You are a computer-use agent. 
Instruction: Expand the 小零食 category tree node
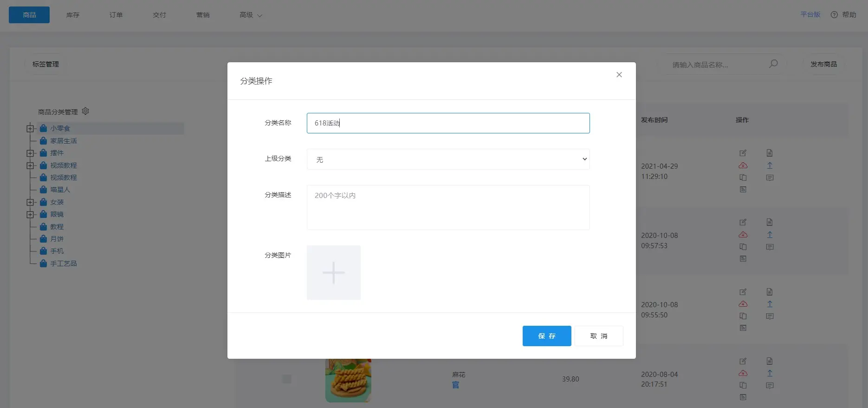point(31,129)
